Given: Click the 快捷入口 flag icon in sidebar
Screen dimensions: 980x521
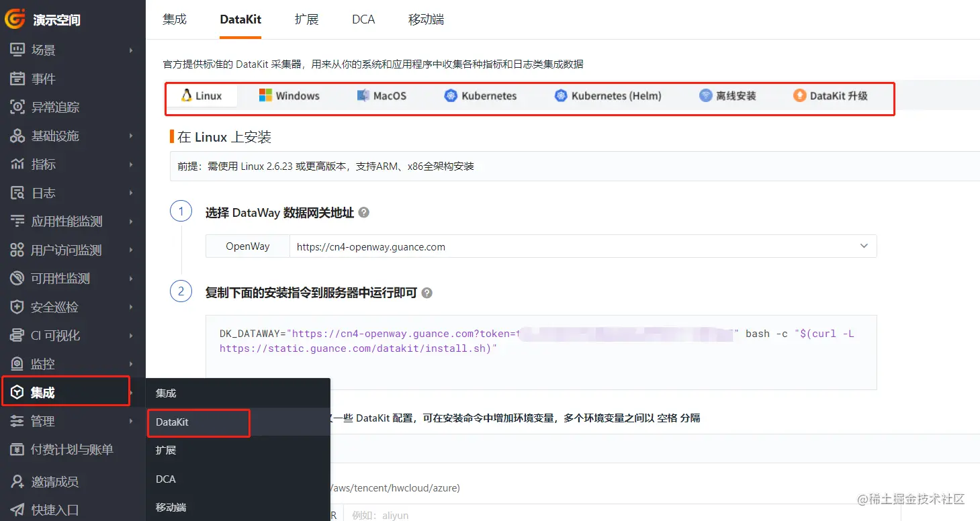Looking at the screenshot, I should coord(17,510).
